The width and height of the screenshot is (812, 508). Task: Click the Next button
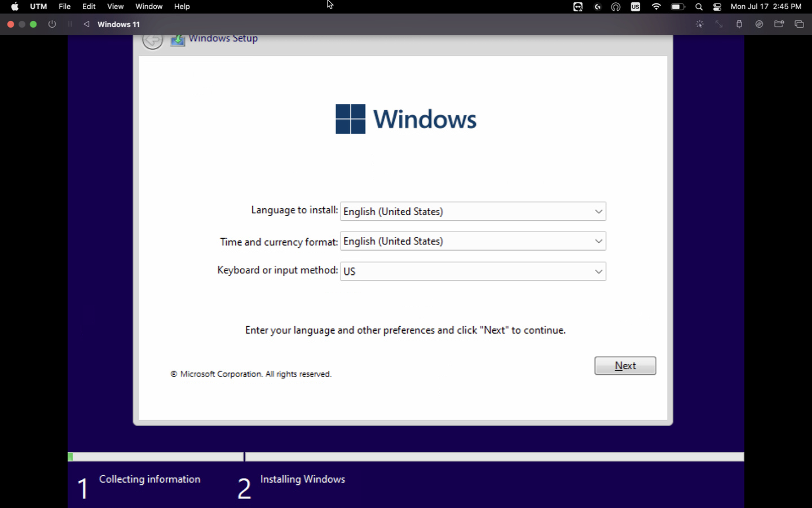click(x=625, y=366)
